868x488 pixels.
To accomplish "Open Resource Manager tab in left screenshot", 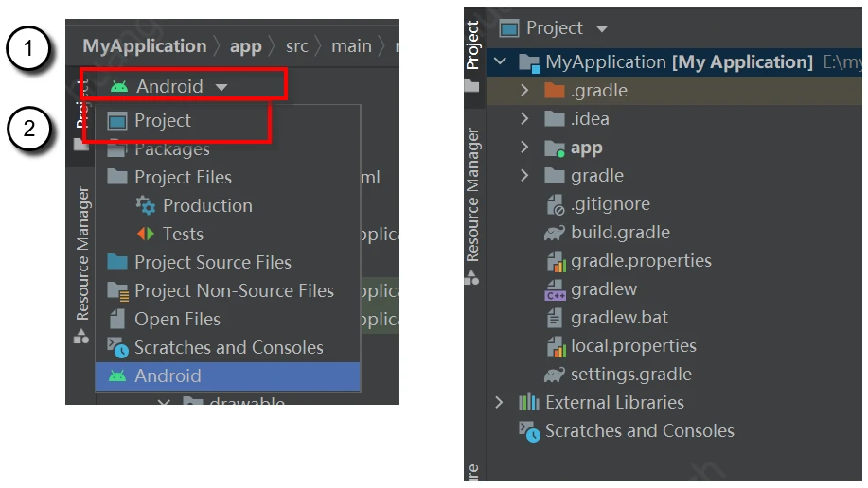I will tap(82, 263).
